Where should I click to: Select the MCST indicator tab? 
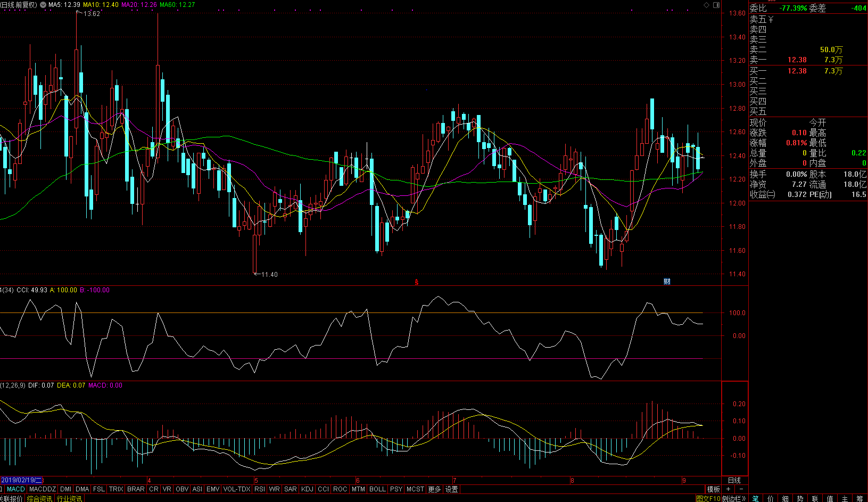415,489
